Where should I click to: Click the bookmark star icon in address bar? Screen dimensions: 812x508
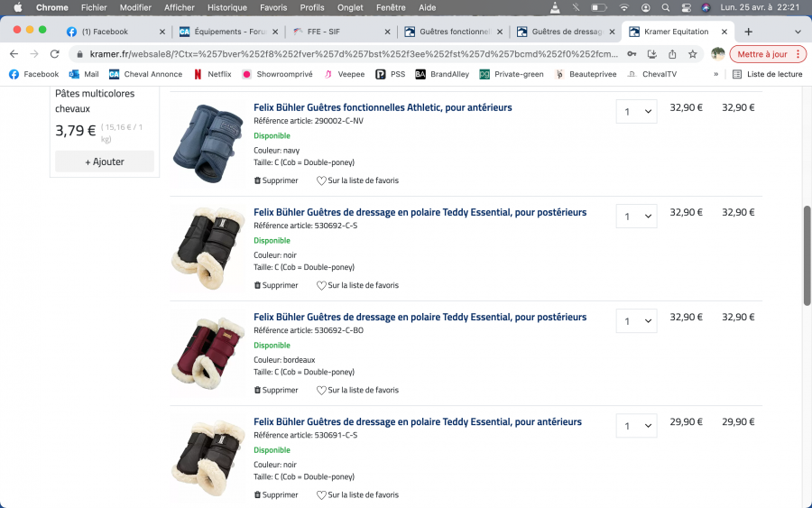click(693, 53)
